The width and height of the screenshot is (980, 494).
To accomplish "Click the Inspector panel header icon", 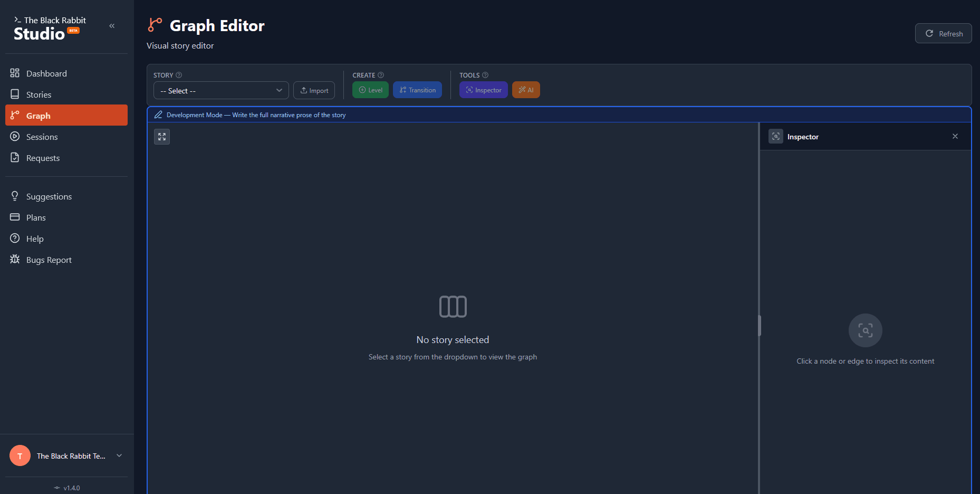I will point(776,136).
